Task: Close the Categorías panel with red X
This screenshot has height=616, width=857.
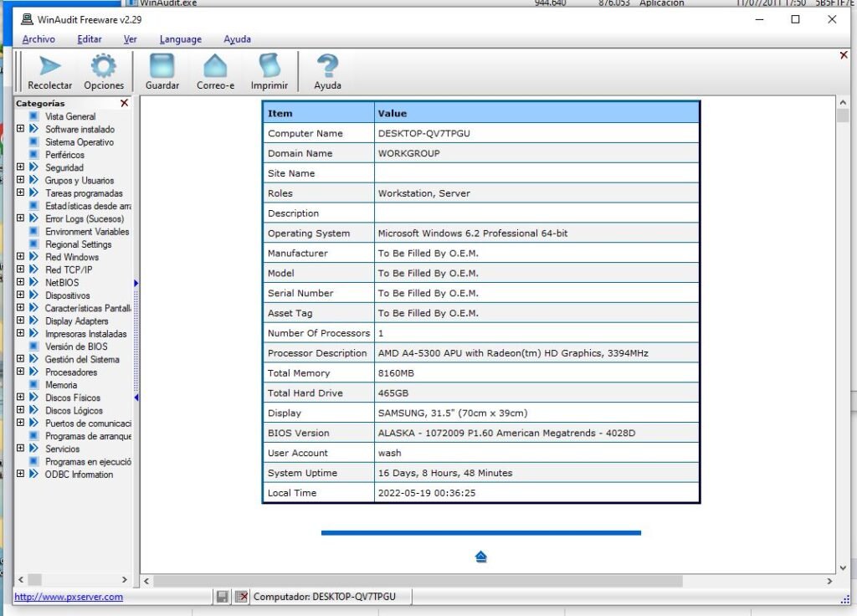Action: (x=124, y=103)
